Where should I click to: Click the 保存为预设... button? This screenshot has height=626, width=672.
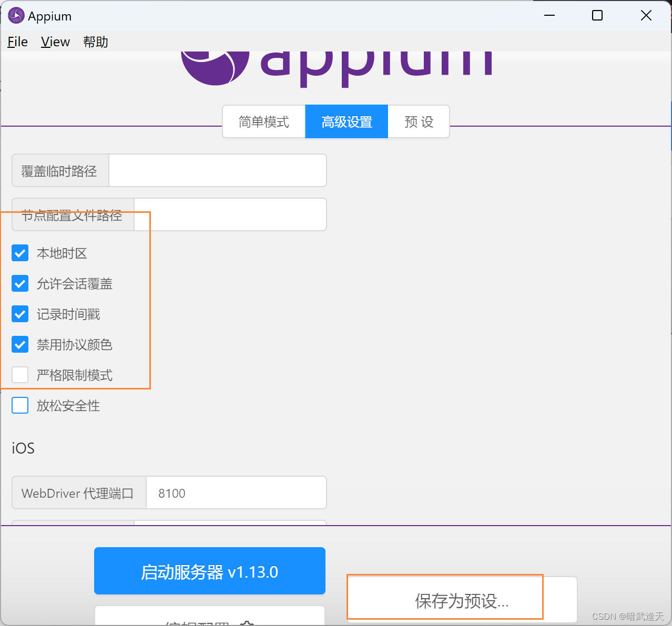(462, 600)
